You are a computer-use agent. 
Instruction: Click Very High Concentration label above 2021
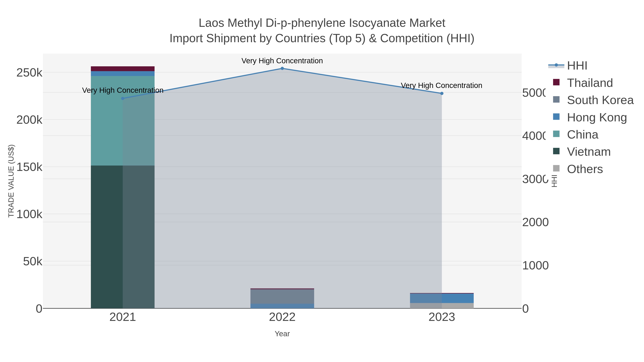pos(123,90)
